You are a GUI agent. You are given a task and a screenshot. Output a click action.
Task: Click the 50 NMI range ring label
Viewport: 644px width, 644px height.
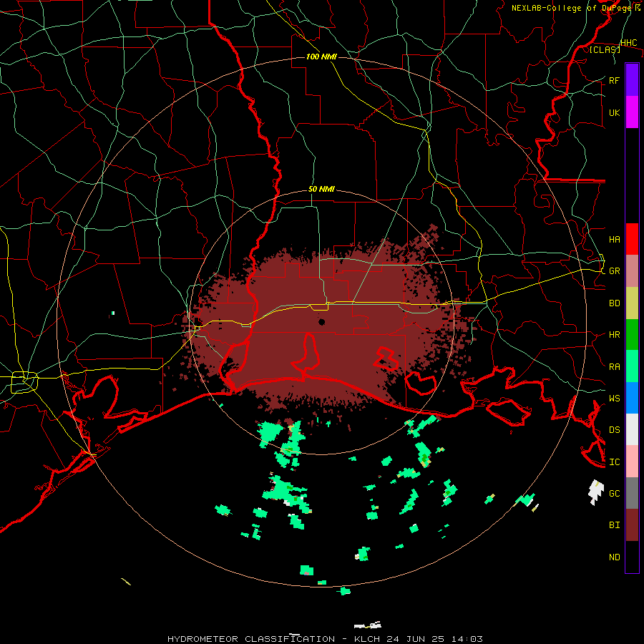coord(321,190)
